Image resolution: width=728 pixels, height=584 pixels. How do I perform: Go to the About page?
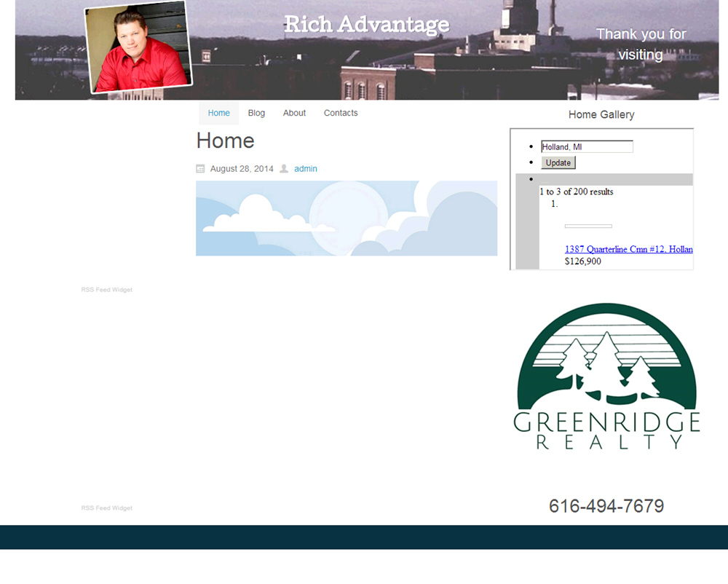pos(294,113)
